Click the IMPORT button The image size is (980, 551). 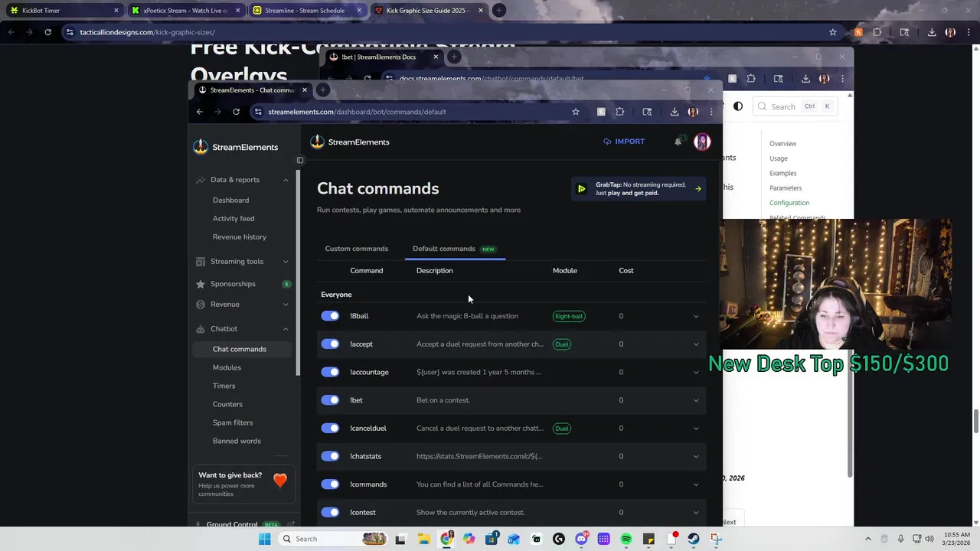(x=624, y=142)
